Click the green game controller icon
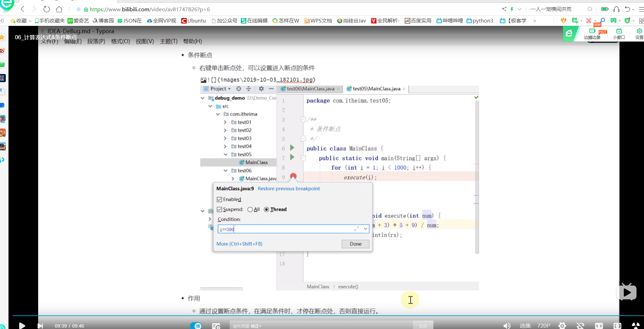 pos(613,21)
